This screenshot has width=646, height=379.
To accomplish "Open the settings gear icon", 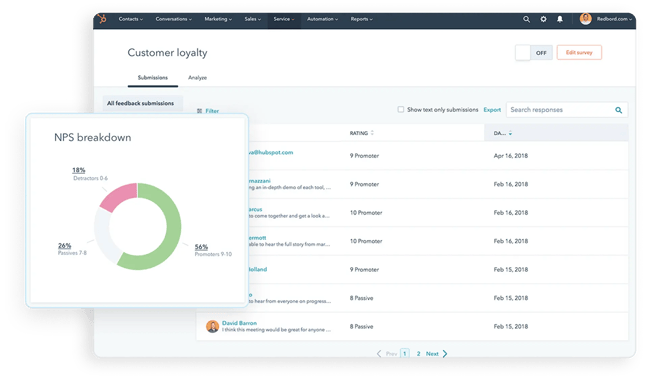I will tap(543, 19).
